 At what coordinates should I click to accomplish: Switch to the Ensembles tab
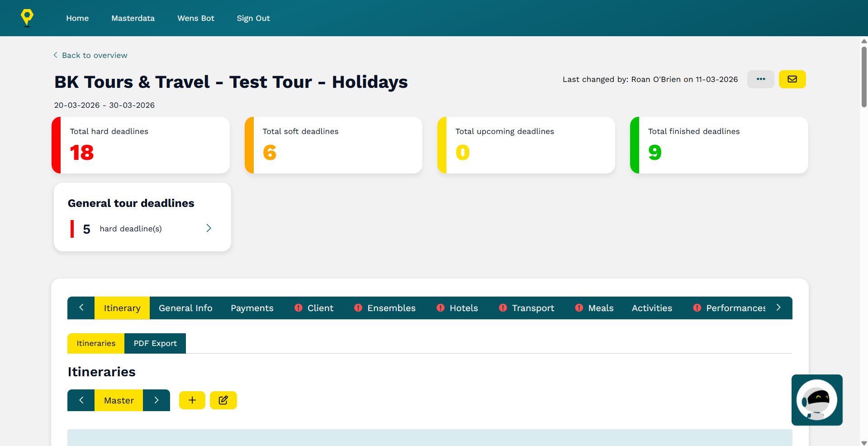(385, 308)
